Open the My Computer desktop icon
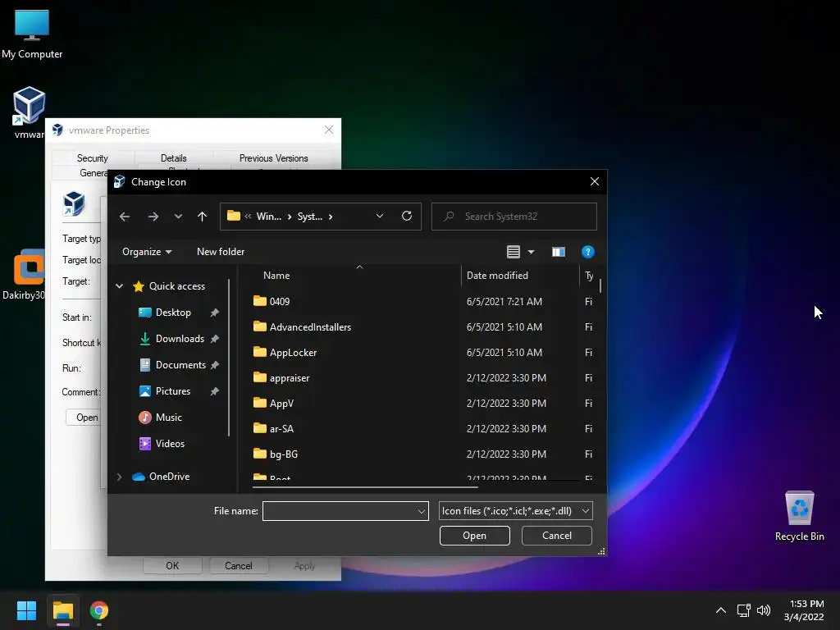This screenshot has height=630, width=840. pos(32,34)
